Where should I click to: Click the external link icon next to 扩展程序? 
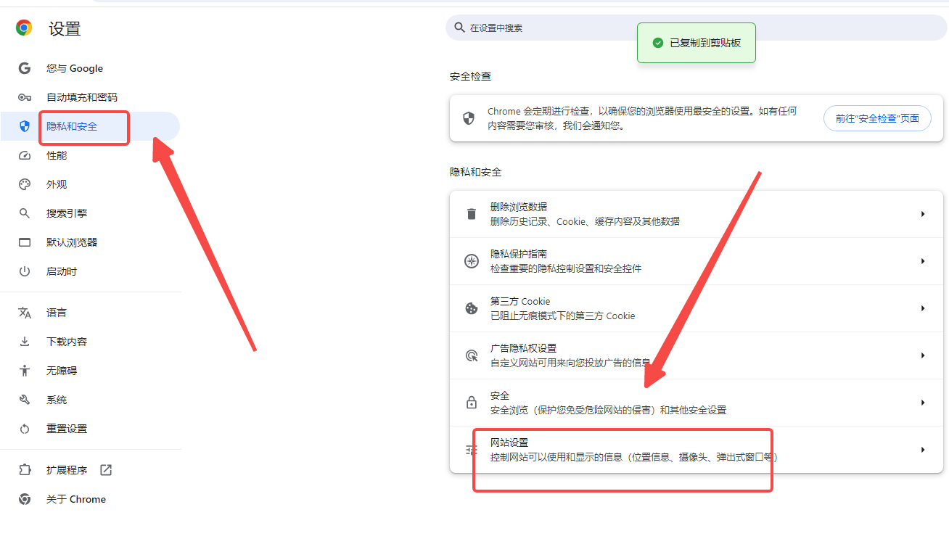[106, 470]
